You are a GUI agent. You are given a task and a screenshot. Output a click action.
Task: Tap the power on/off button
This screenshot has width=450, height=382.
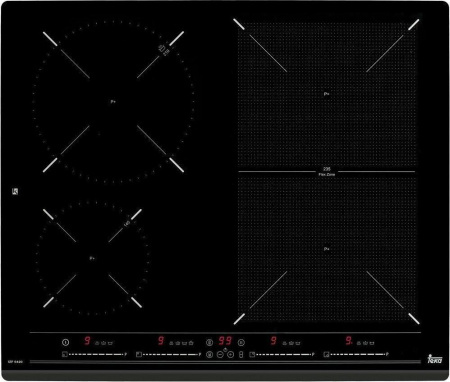coord(66,342)
